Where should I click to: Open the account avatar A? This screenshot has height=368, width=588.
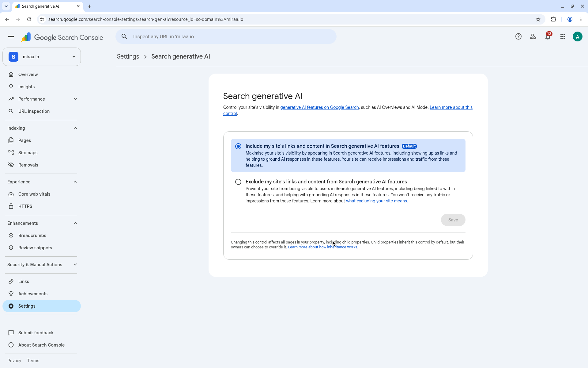[x=578, y=37]
